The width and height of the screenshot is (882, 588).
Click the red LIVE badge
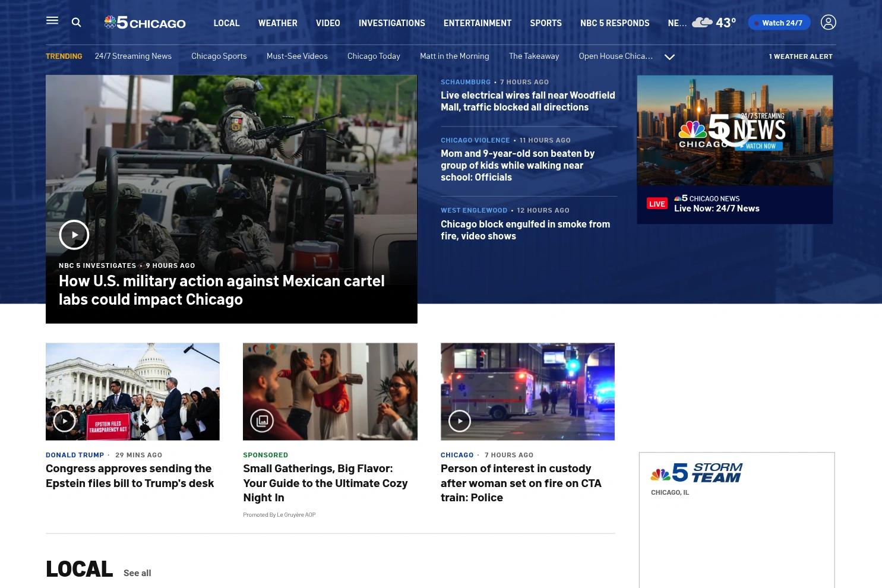pyautogui.click(x=657, y=204)
